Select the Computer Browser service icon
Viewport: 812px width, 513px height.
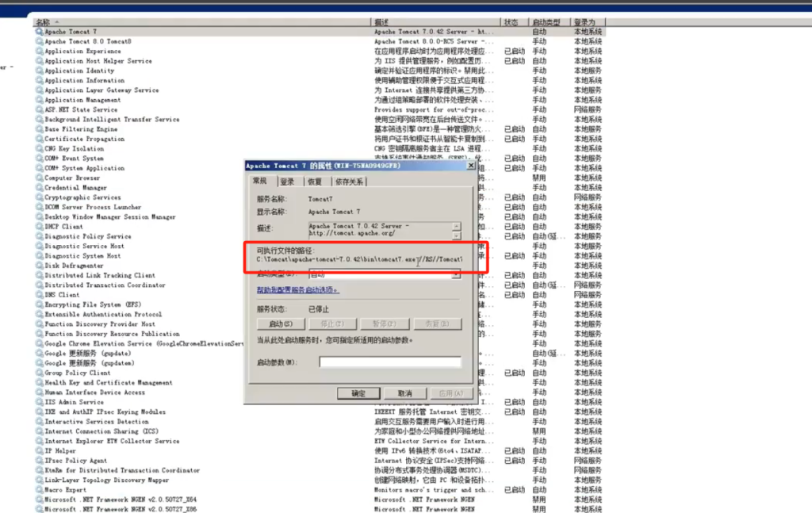point(40,178)
